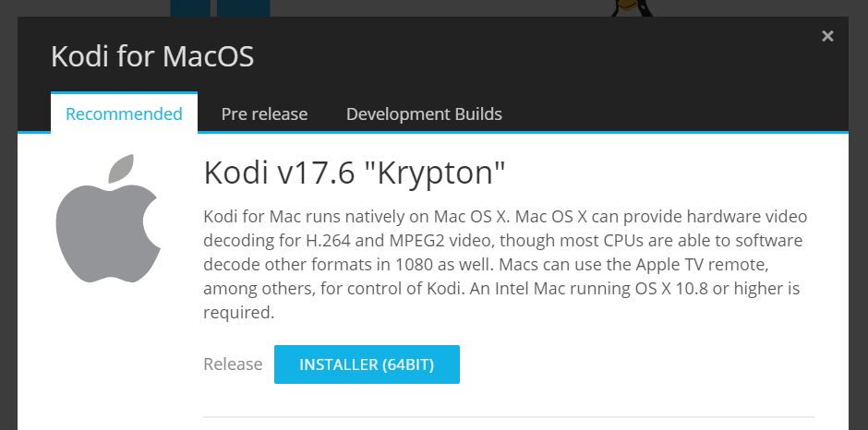
Task: Download the INSTALLER (64BIT) release
Action: click(x=367, y=364)
